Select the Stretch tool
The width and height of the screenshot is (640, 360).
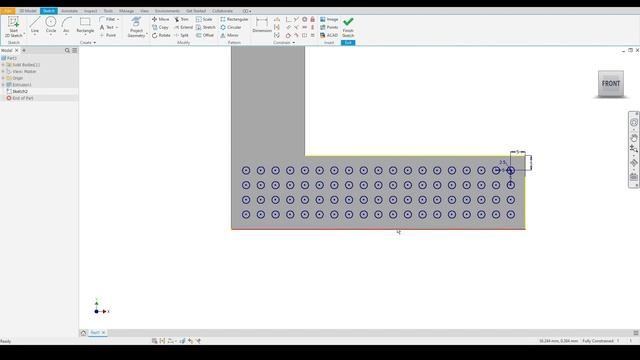pyautogui.click(x=205, y=27)
